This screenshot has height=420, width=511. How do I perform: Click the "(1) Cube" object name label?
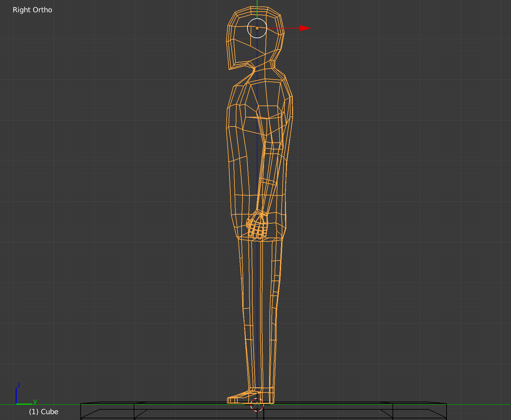click(x=44, y=412)
